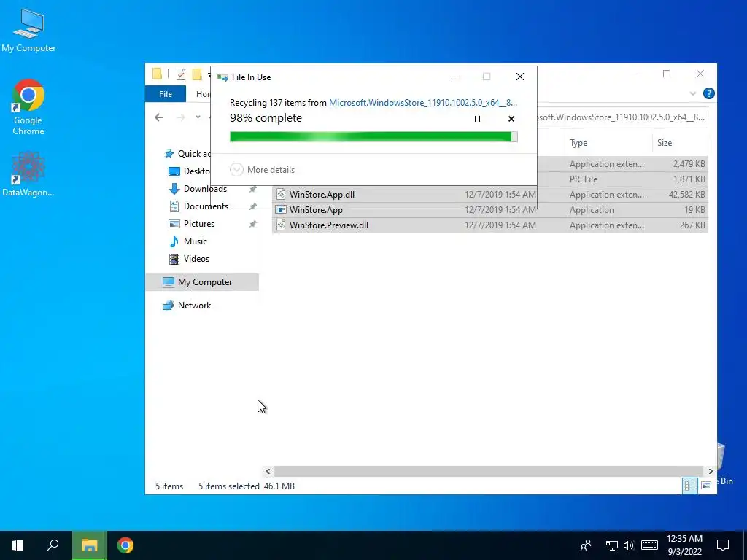Image resolution: width=747 pixels, height=560 pixels.
Task: Open Music in navigation pane
Action: 187,241
